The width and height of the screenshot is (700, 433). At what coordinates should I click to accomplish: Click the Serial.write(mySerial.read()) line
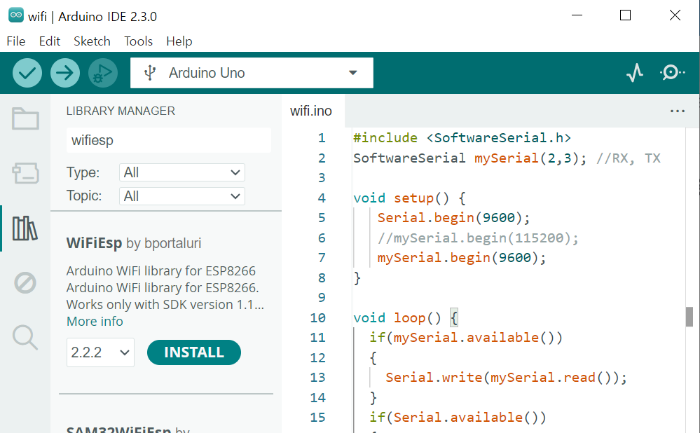(506, 378)
